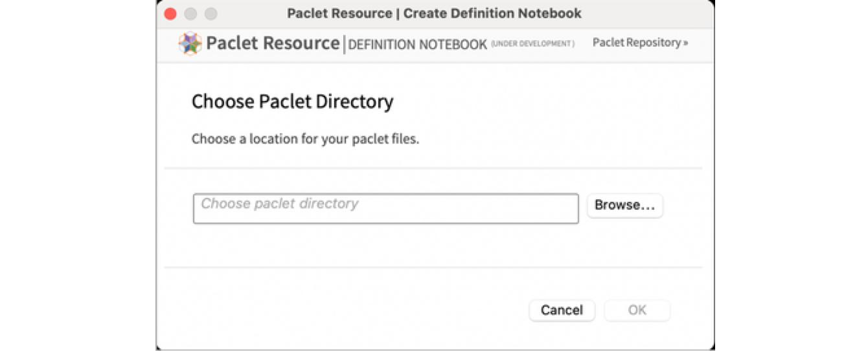This screenshot has height=352, width=868.
Task: Click the separator line above Cancel button
Action: tap(433, 267)
